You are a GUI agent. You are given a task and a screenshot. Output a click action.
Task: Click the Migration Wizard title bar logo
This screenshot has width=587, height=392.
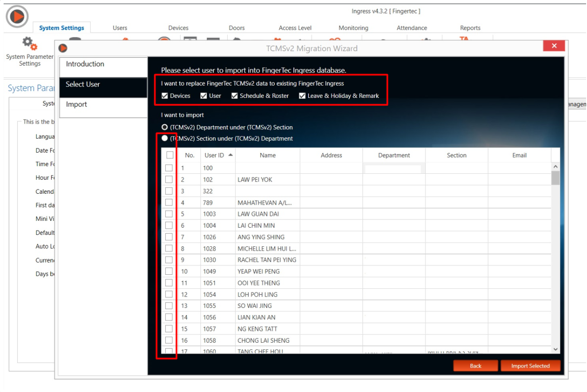click(x=63, y=48)
